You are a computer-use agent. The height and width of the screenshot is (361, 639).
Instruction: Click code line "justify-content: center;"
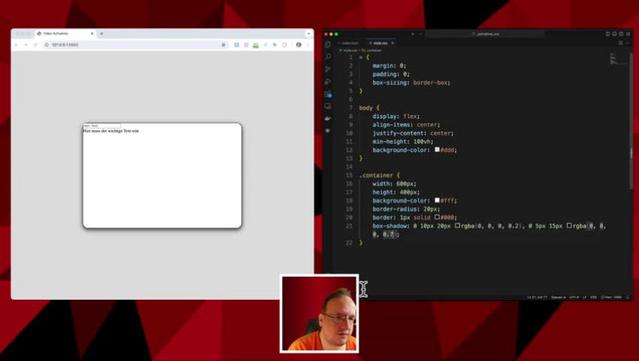click(413, 133)
